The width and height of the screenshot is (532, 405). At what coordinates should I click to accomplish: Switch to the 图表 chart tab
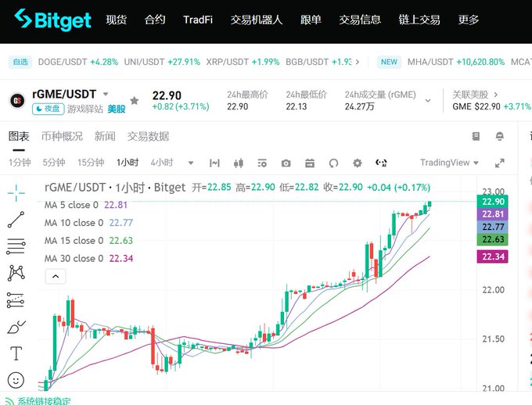click(x=19, y=136)
